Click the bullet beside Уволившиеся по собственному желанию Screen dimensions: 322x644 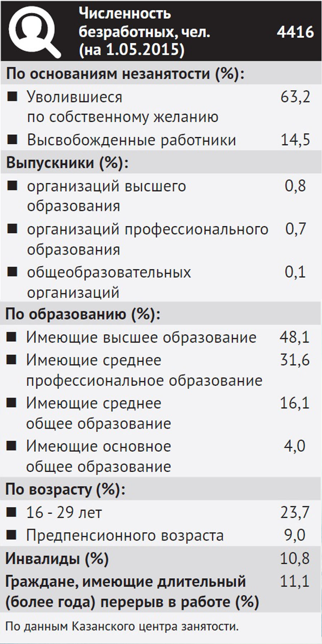tap(13, 97)
